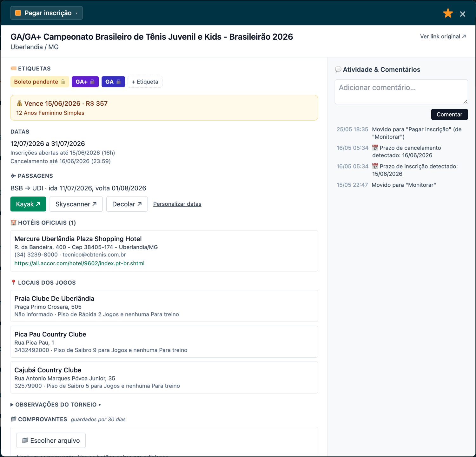Screen dimensions: 476x457
Task: Focus the Adicionar comentário text box
Action: pos(401,92)
